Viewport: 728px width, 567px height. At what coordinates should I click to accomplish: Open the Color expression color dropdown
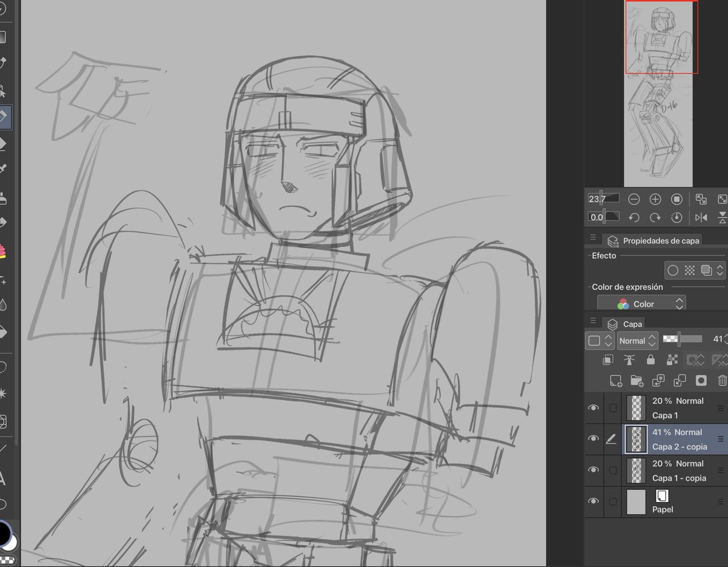pyautogui.click(x=641, y=304)
